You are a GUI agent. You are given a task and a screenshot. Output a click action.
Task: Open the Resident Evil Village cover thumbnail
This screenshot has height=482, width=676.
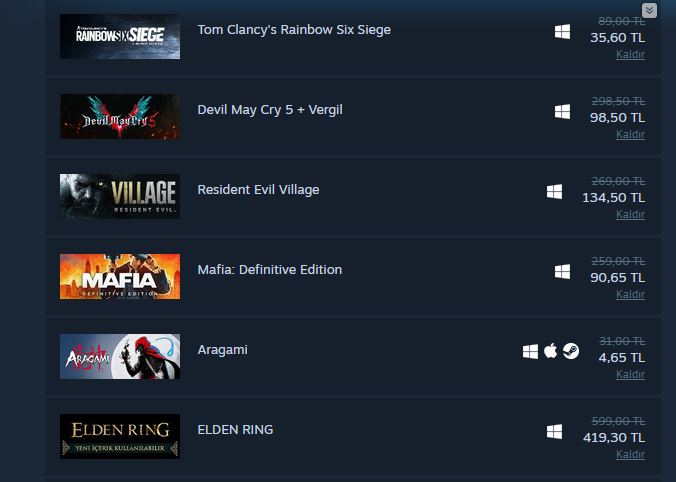tap(120, 196)
